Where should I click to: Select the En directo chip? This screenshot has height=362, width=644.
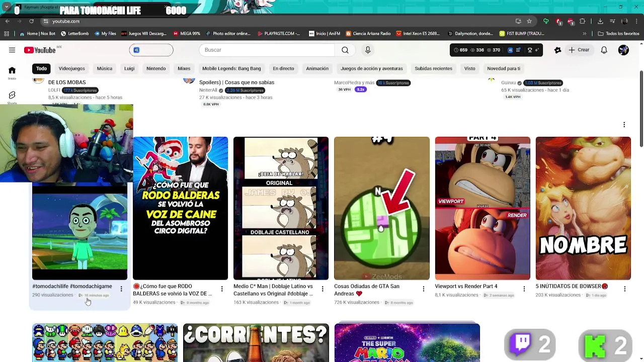(x=283, y=68)
